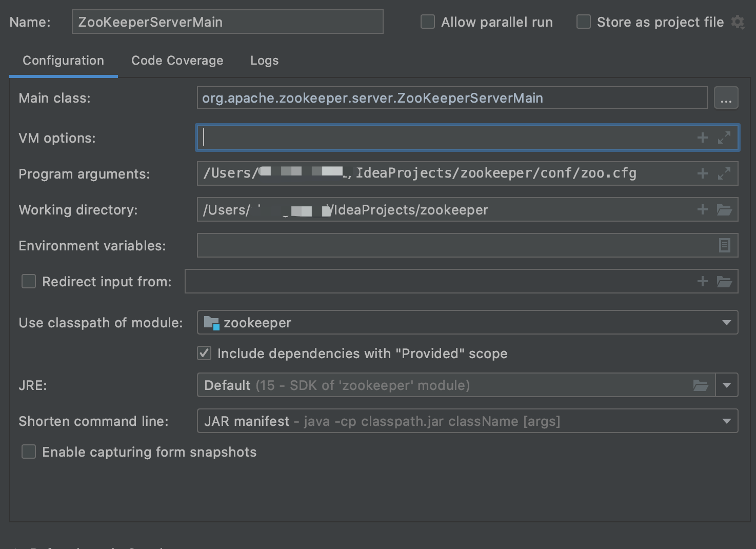Expand the Program arguments field editor
Screen dimensions: 756x549
tap(724, 173)
